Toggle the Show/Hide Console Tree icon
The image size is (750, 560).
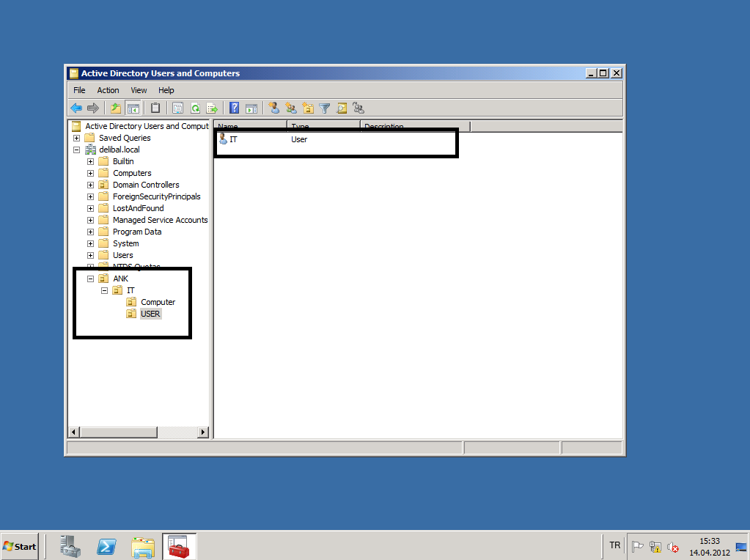(x=133, y=108)
